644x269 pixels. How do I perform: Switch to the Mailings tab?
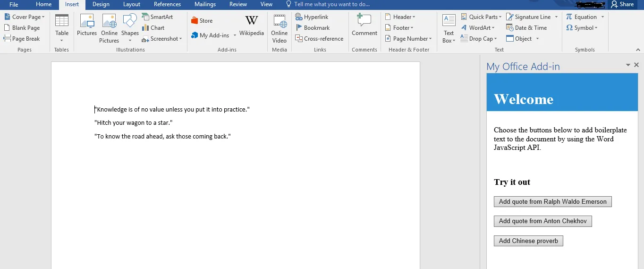pos(205,4)
